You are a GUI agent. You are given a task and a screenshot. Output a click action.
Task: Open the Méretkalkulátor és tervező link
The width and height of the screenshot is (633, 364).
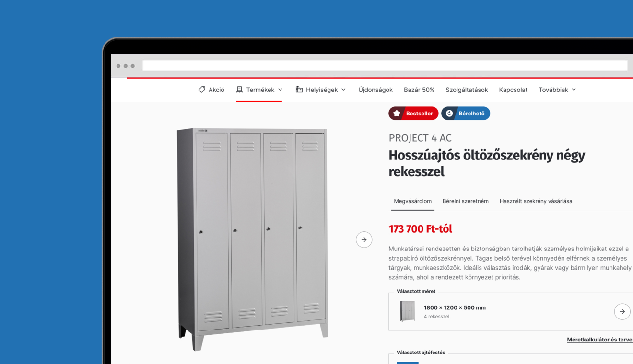(x=600, y=340)
